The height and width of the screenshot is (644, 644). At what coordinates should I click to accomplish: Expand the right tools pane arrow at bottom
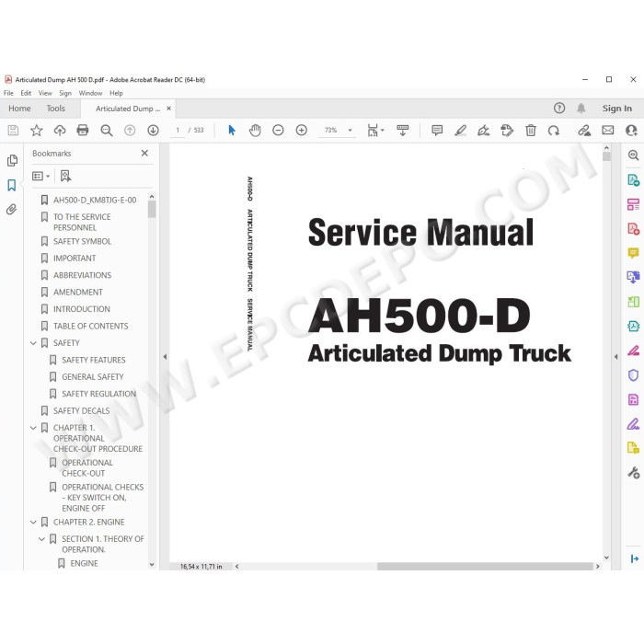(x=634, y=558)
